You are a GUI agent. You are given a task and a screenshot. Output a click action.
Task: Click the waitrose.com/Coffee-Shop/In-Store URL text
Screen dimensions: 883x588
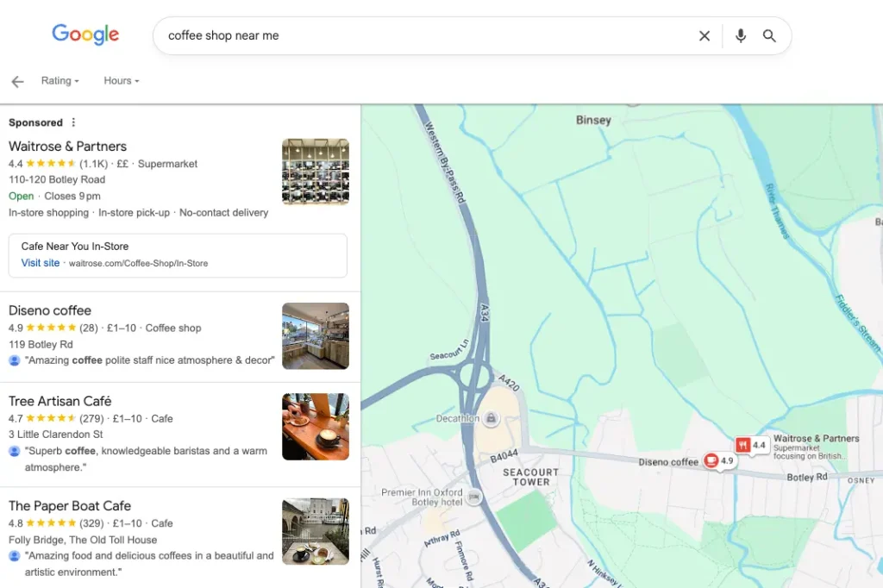(x=138, y=263)
